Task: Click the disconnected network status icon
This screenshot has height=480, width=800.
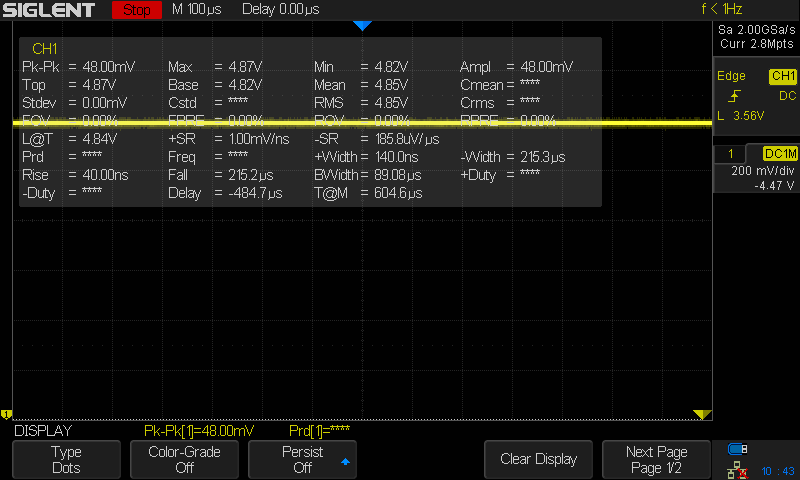Action: tap(738, 468)
